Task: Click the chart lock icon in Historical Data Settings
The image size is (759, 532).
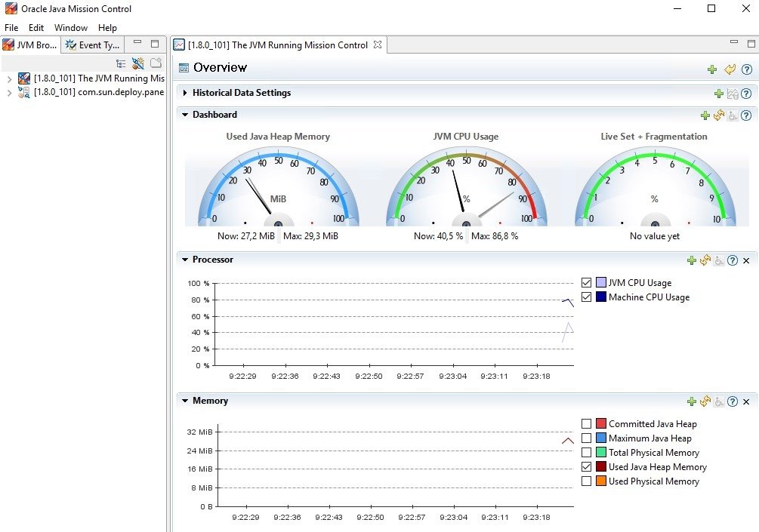Action: pos(733,94)
